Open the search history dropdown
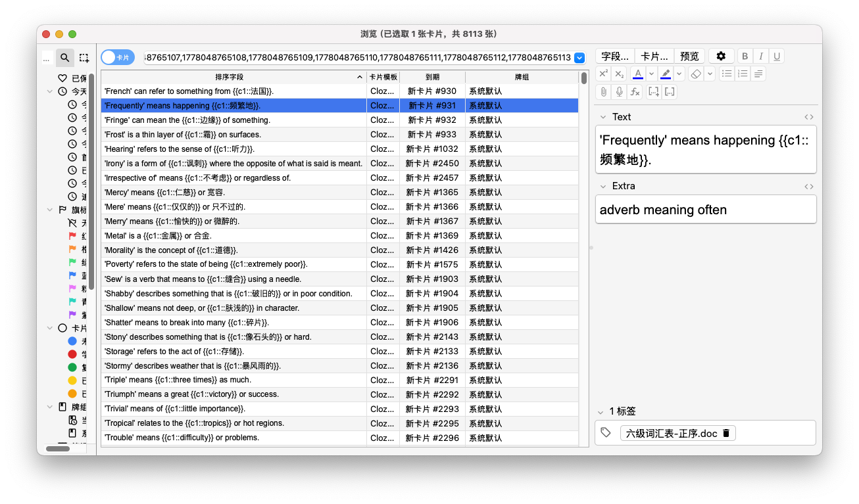The image size is (859, 504). coord(579,58)
